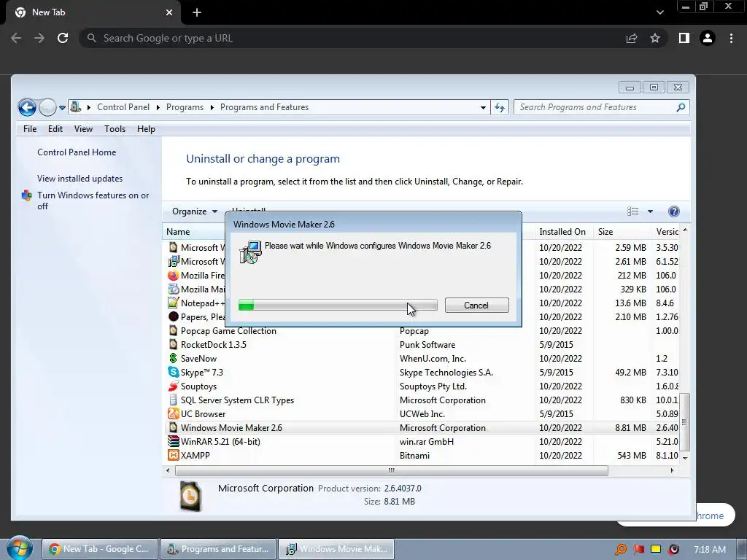Click the scroll down arrow of program list
This screenshot has height=560, width=747.
[x=684, y=458]
